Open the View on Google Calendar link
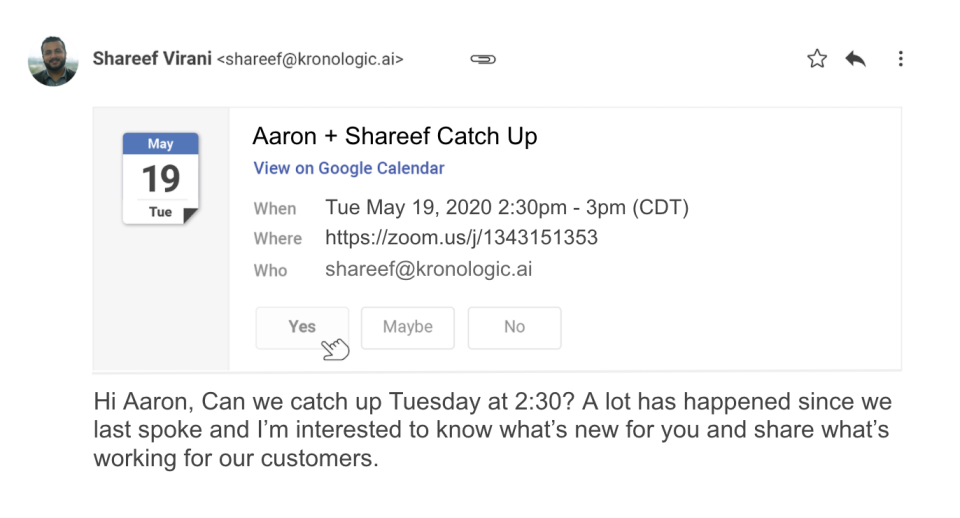960x518 pixels. click(349, 168)
